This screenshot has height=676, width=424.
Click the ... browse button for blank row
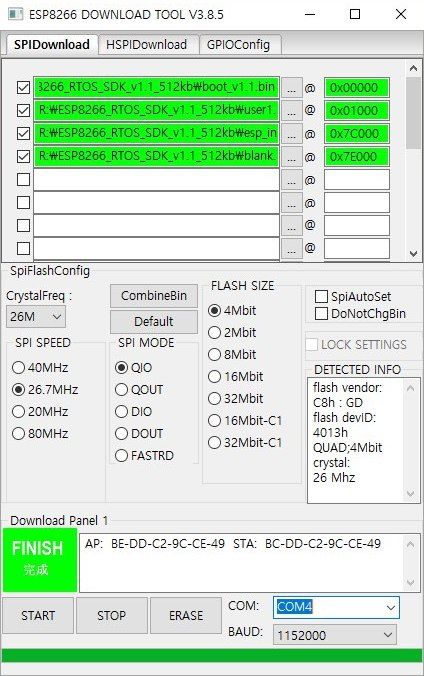coord(292,156)
